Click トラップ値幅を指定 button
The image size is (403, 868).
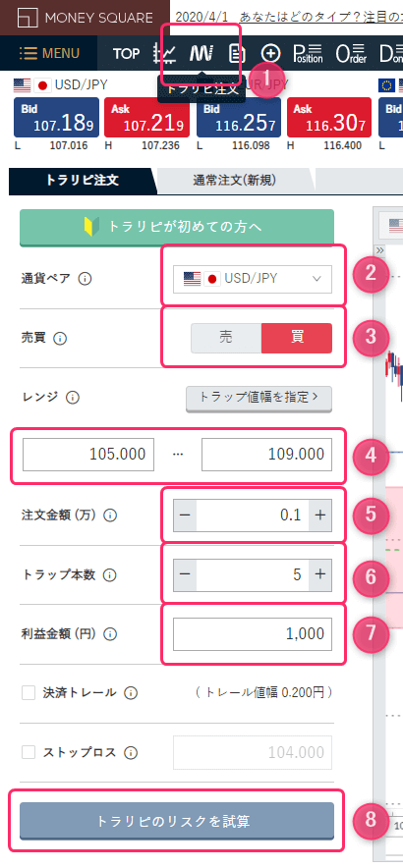(x=259, y=398)
